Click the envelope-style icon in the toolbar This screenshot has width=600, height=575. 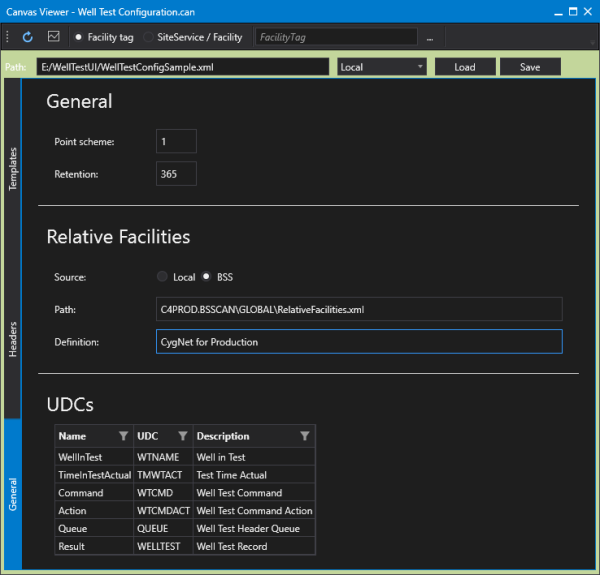(x=54, y=37)
